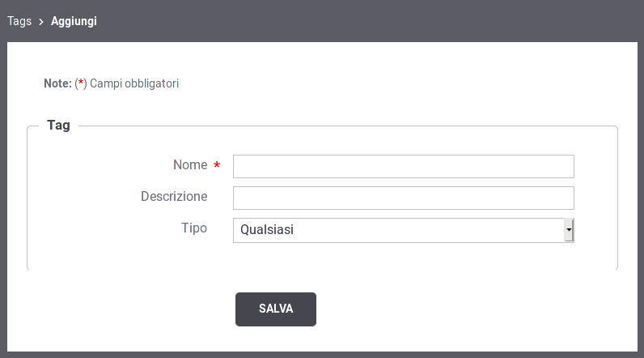Click the Tag section heading
Screen dimensions: 644x358
58,125
